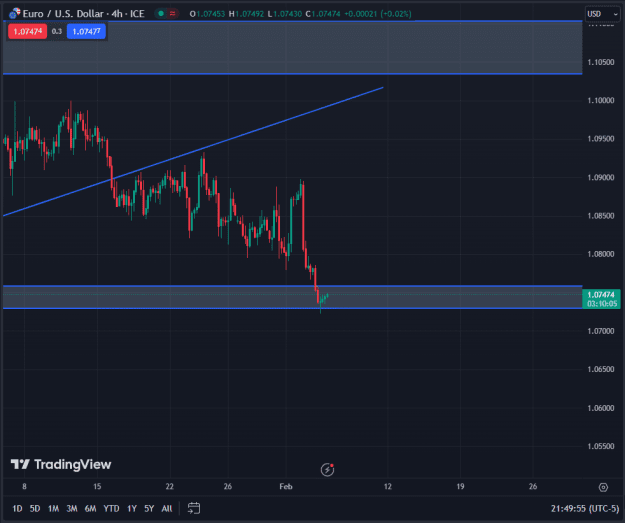Open the USD currency dropdown

coord(602,14)
